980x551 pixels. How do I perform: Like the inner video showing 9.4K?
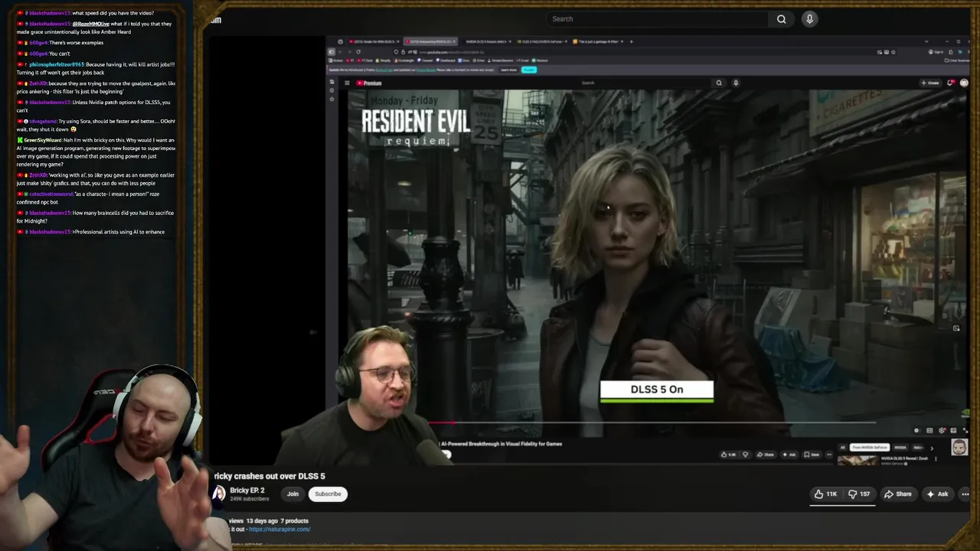pyautogui.click(x=729, y=455)
